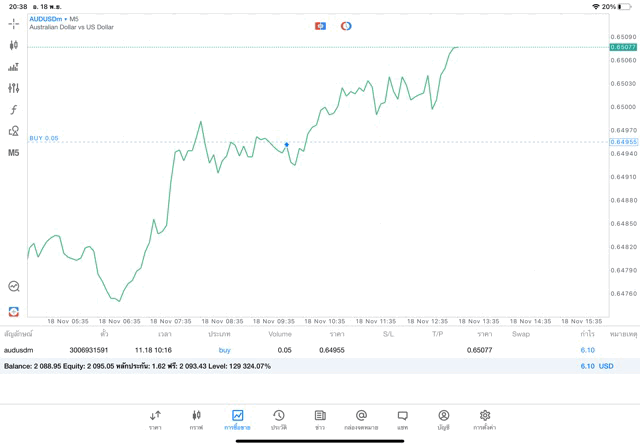
Task: Open the Chat speech bubble tab
Action: [x=402, y=420]
